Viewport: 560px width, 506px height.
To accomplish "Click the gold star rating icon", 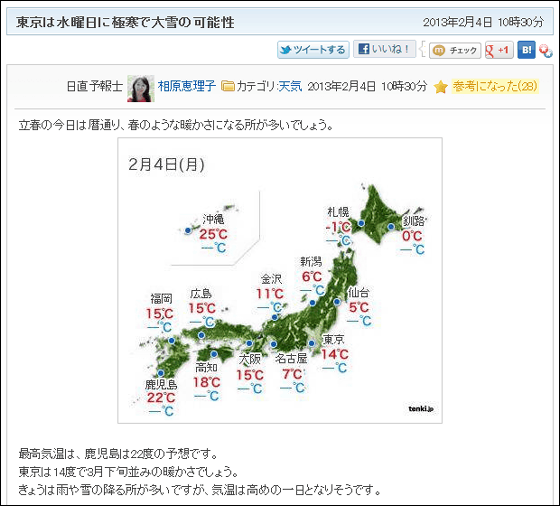I will (x=441, y=87).
